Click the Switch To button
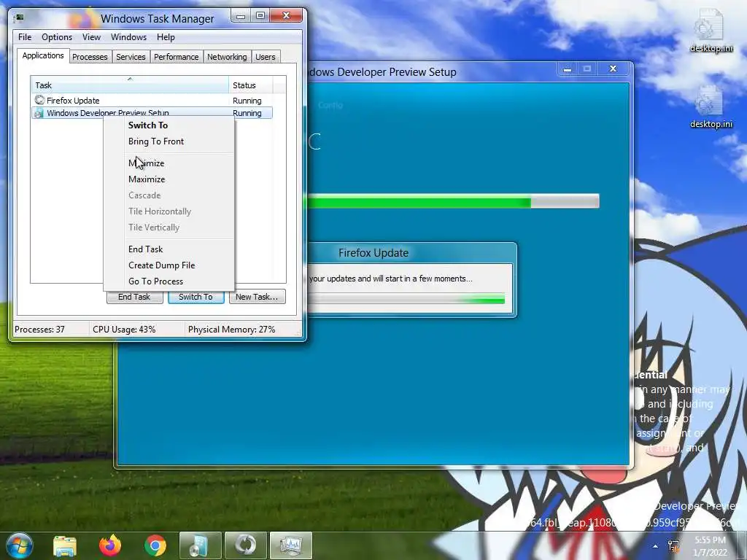747x560 pixels. (196, 297)
